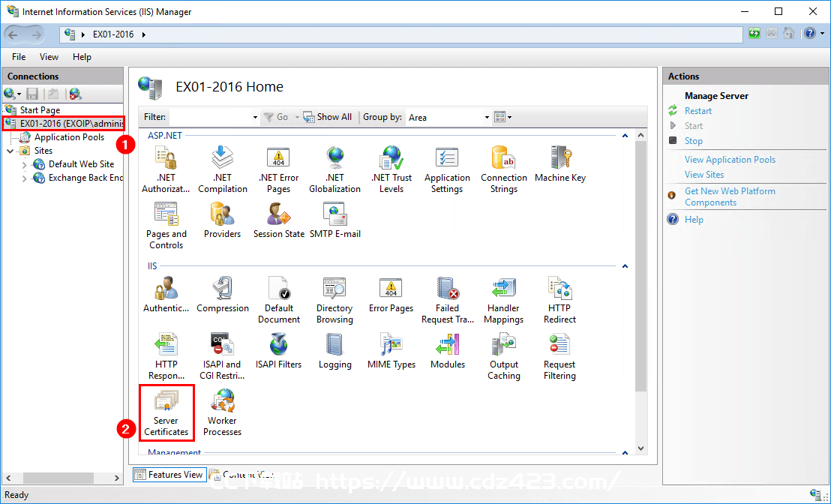
Task: Open the .NET Authorization Rules feature
Action: coord(166,169)
